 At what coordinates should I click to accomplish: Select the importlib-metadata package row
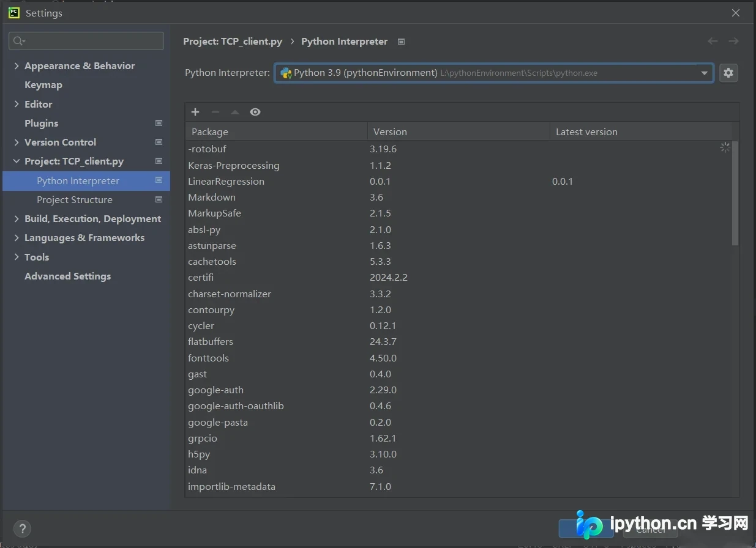coord(458,486)
